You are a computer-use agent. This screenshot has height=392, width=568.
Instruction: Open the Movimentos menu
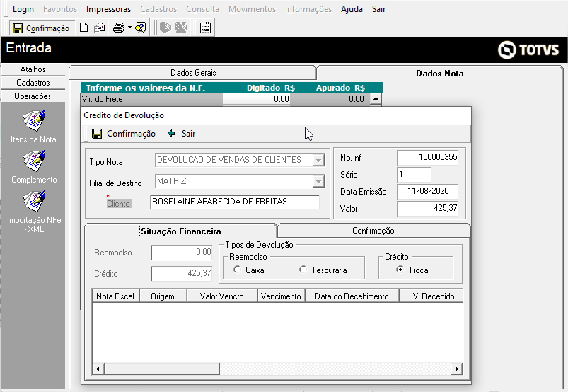point(252,9)
